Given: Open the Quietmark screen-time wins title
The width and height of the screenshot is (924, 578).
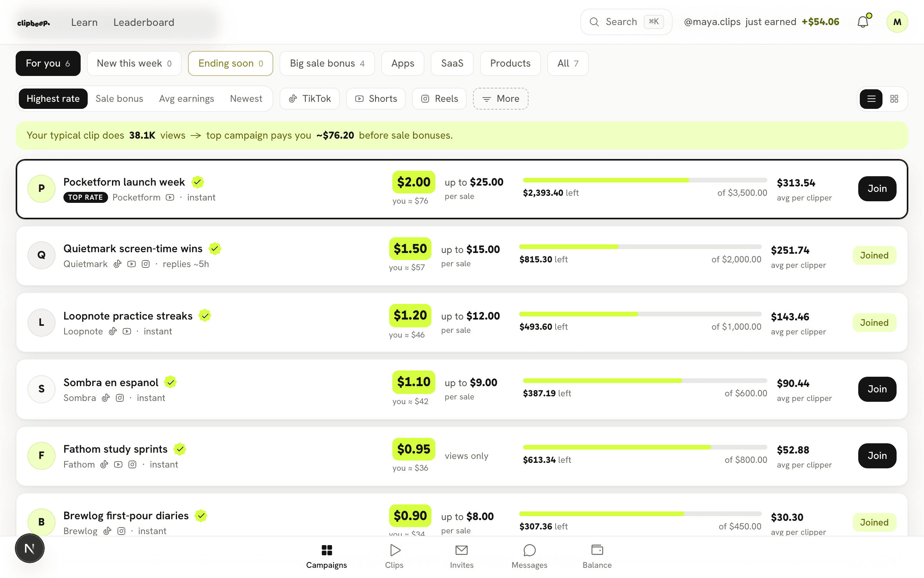Looking at the screenshot, I should (133, 249).
